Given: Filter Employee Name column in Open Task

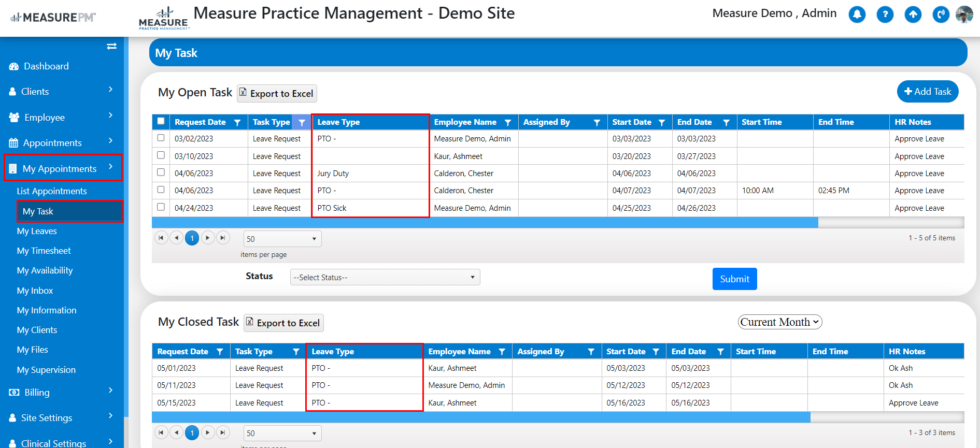Looking at the screenshot, I should point(508,123).
